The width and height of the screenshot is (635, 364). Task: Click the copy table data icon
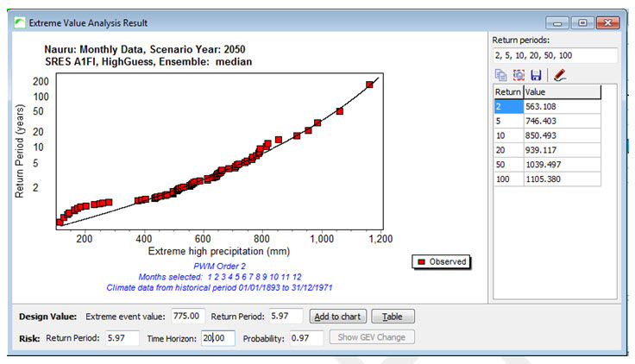click(x=501, y=75)
